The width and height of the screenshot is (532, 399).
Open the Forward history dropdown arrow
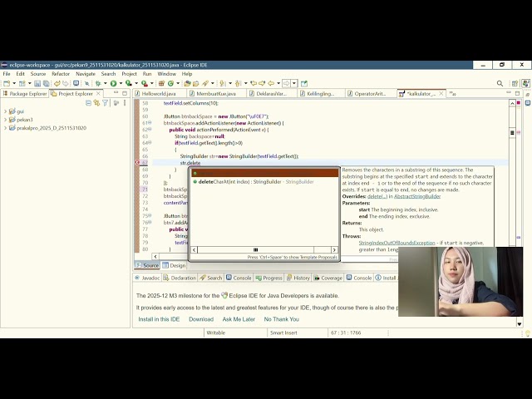(294, 83)
